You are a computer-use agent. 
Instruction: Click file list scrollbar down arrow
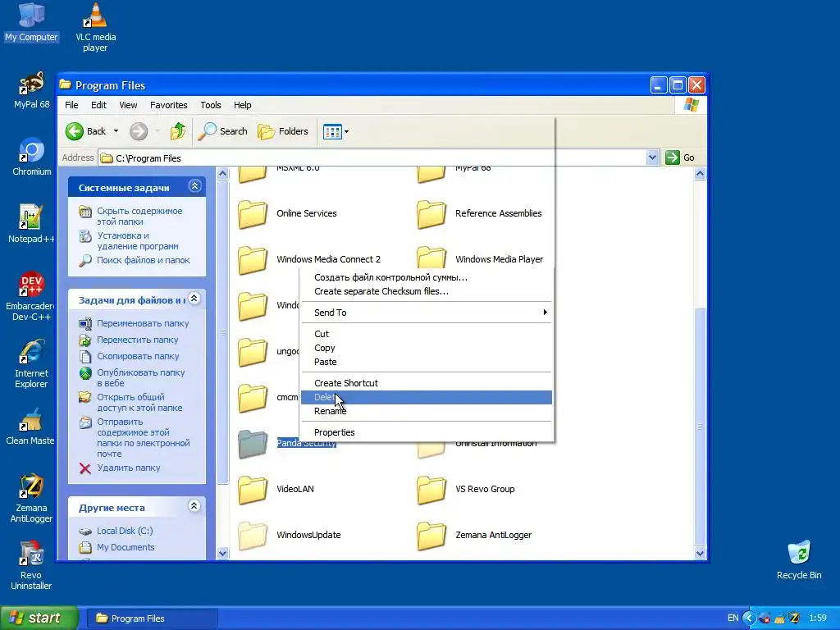coord(701,554)
